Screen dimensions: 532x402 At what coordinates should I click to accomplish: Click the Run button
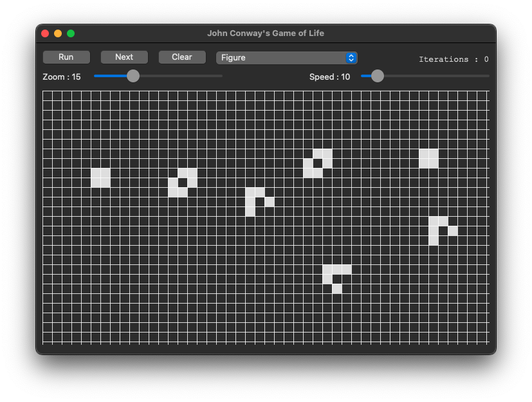click(x=66, y=57)
